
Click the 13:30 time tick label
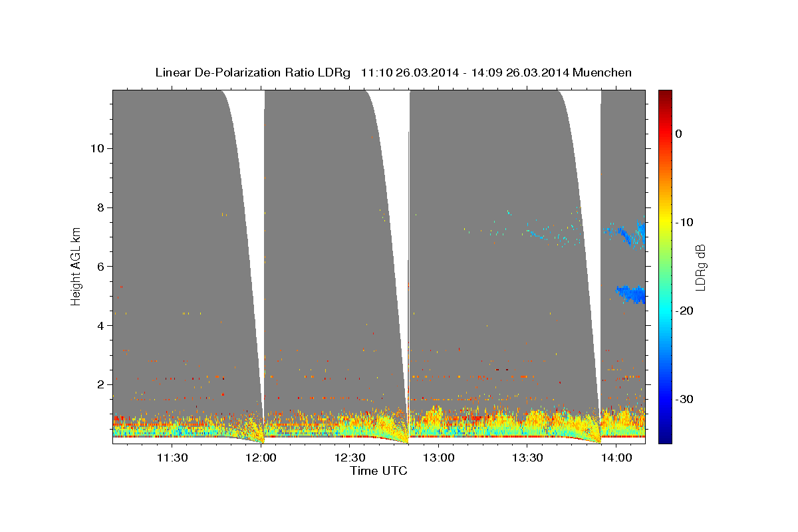click(x=527, y=458)
